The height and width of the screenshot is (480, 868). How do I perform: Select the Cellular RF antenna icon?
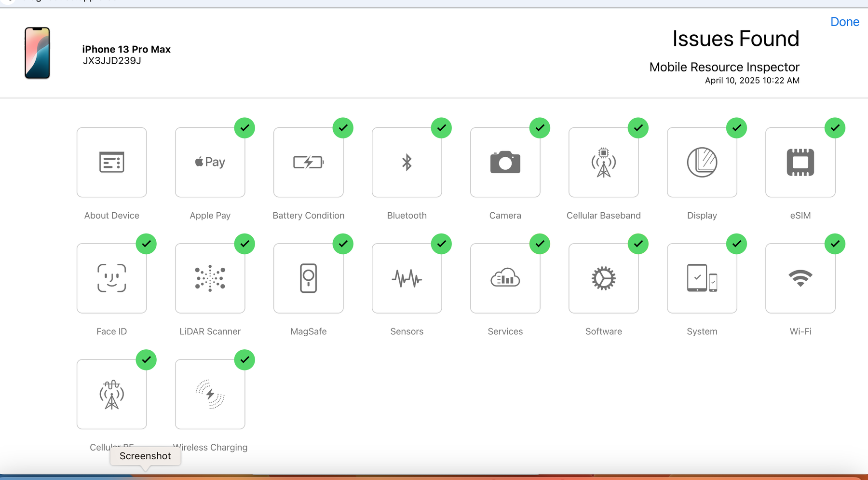click(x=111, y=394)
